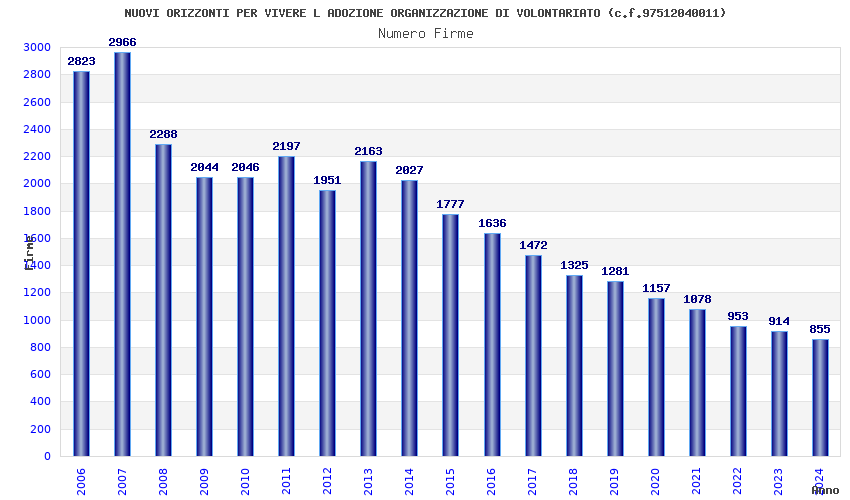Viewport: 850px width, 500px height.
Task: Click the x-axis year label 2015
Action: (x=450, y=482)
